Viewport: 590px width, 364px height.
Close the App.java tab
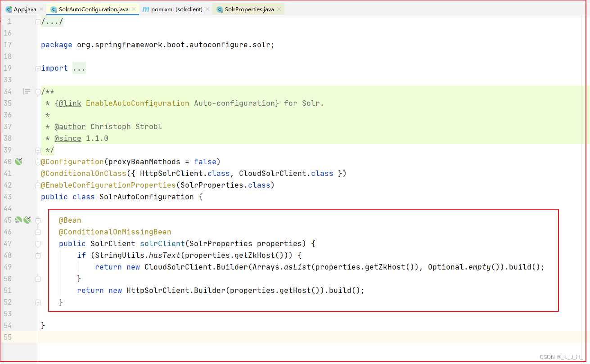41,9
